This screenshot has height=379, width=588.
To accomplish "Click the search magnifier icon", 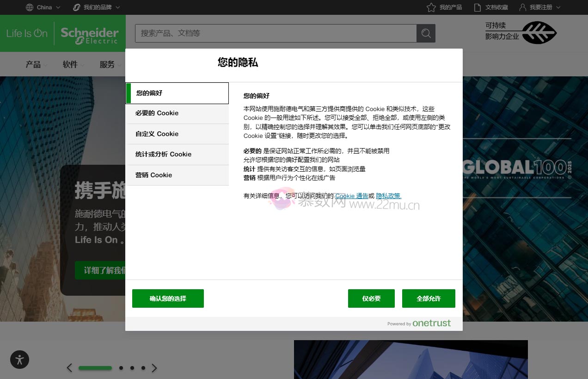I will (425, 33).
